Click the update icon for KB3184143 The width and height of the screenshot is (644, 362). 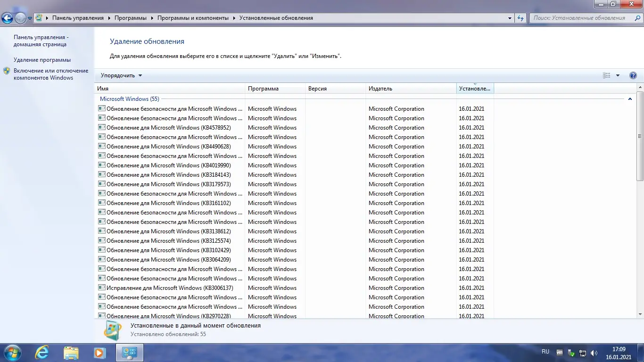[101, 174]
